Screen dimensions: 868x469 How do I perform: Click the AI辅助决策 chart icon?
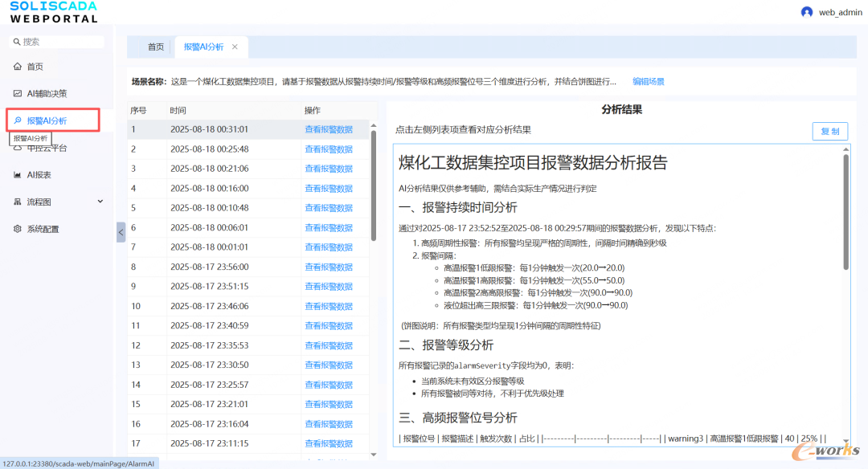tap(17, 93)
